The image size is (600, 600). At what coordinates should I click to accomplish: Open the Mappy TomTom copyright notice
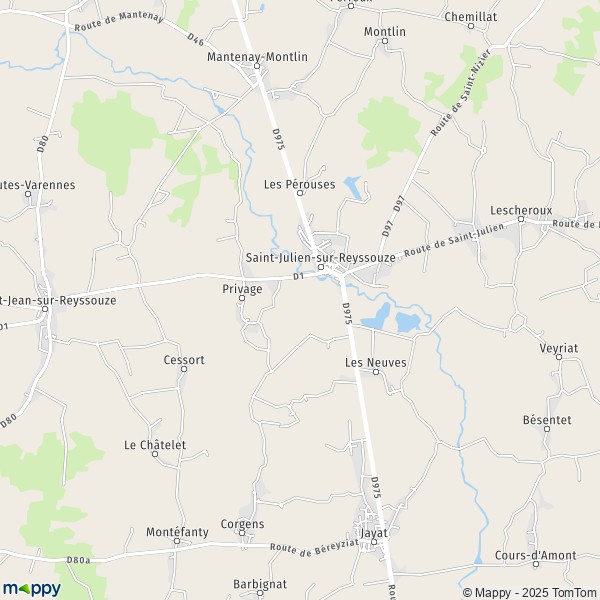(531, 593)
